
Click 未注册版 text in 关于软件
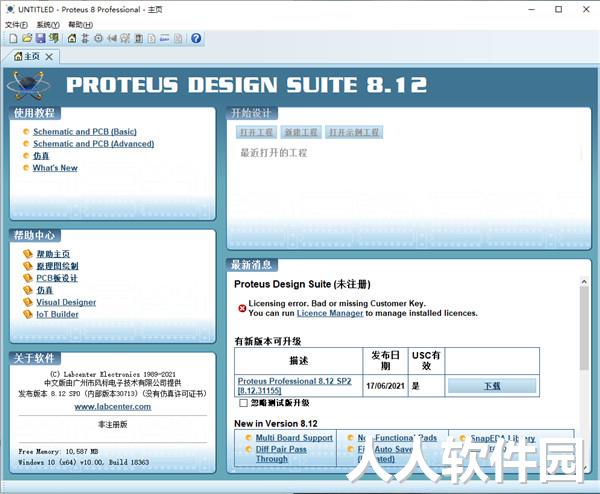(x=112, y=424)
